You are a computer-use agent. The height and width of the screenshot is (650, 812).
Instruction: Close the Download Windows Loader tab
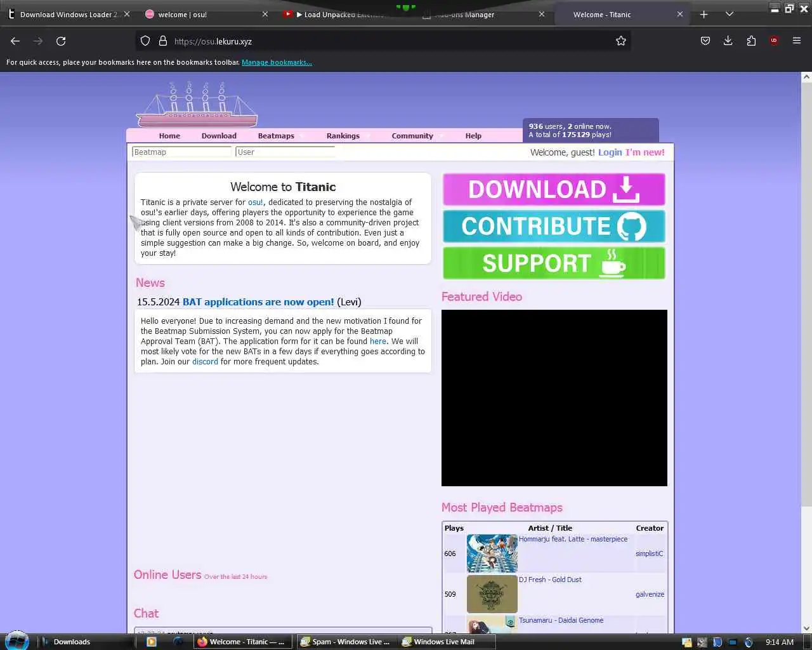pyautogui.click(x=127, y=14)
